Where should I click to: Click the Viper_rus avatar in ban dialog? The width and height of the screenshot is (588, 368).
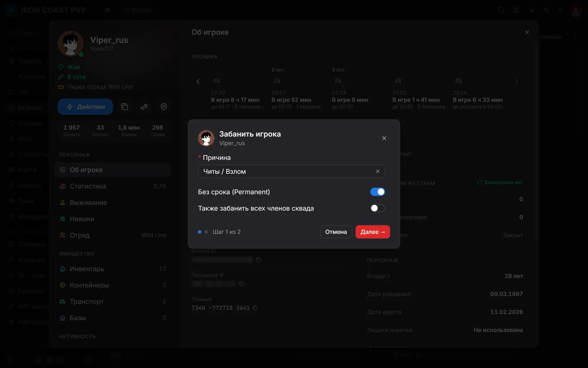pos(206,138)
